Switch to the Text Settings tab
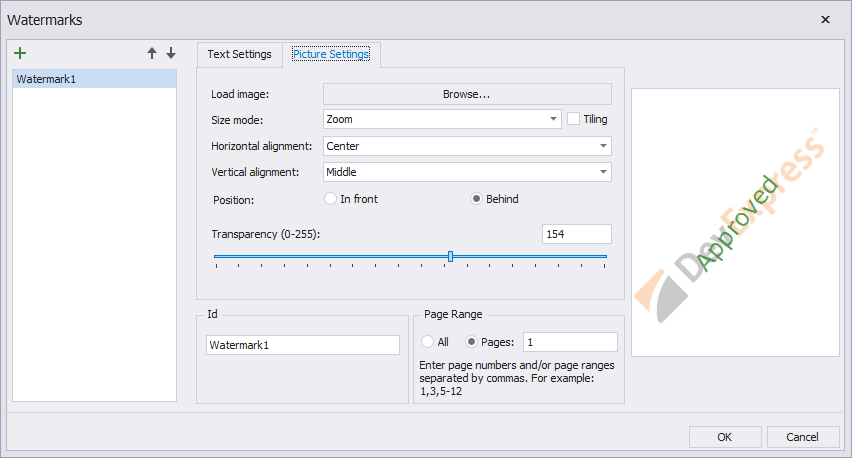Screen dimensions: 852x458 239,54
